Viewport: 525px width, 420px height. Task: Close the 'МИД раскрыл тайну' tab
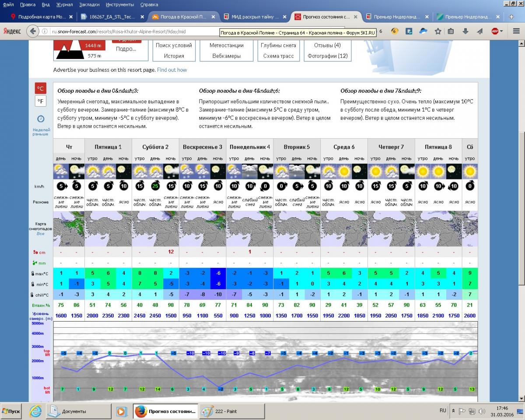285,17
